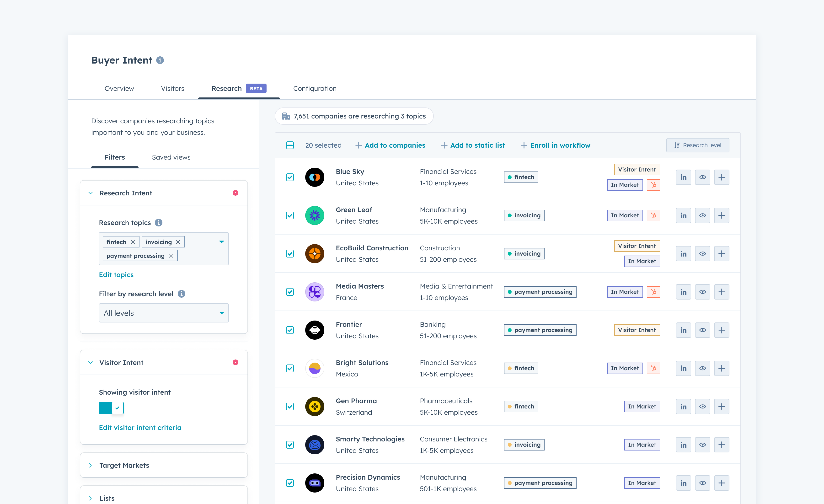Click HubSpot icon in Blue Sky row
824x504 pixels.
[653, 185]
